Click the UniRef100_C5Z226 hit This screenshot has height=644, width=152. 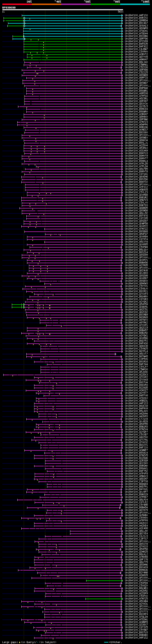(x=137, y=67)
